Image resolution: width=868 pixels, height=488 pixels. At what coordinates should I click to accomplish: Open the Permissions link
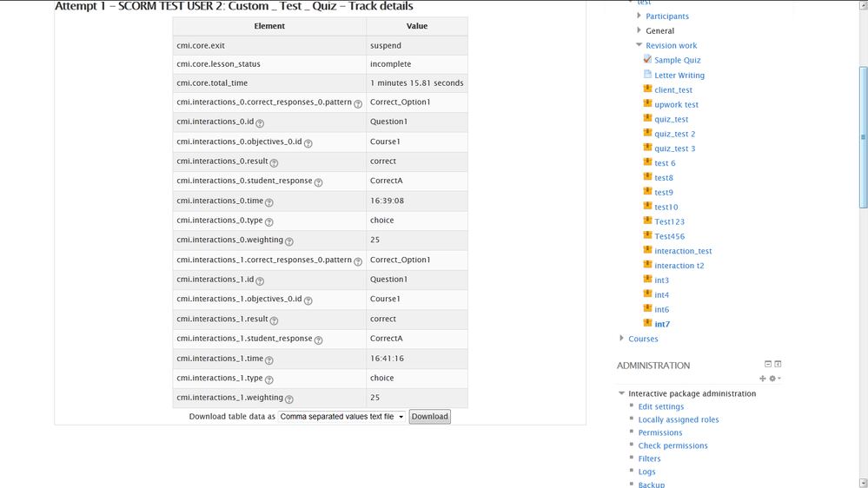[660, 432]
